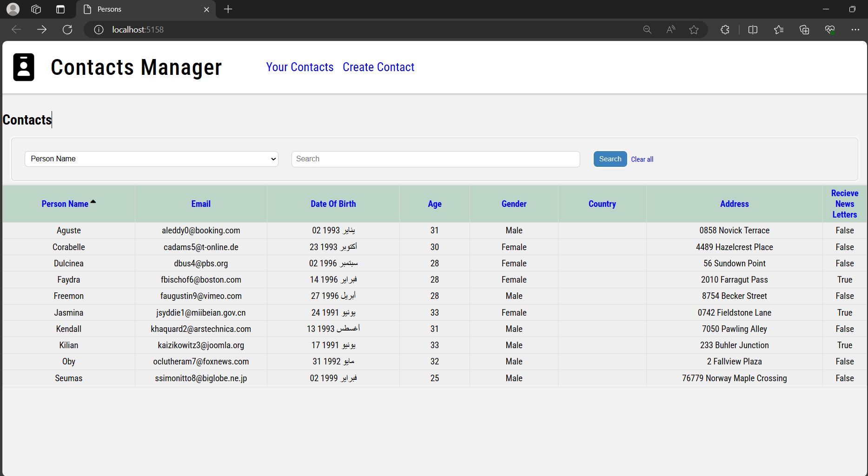This screenshot has width=868, height=476.
Task: Open the Settings and more menu
Action: click(856, 29)
